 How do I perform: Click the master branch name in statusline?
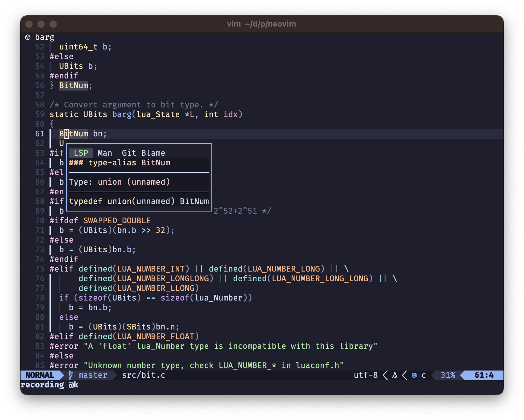click(x=93, y=375)
